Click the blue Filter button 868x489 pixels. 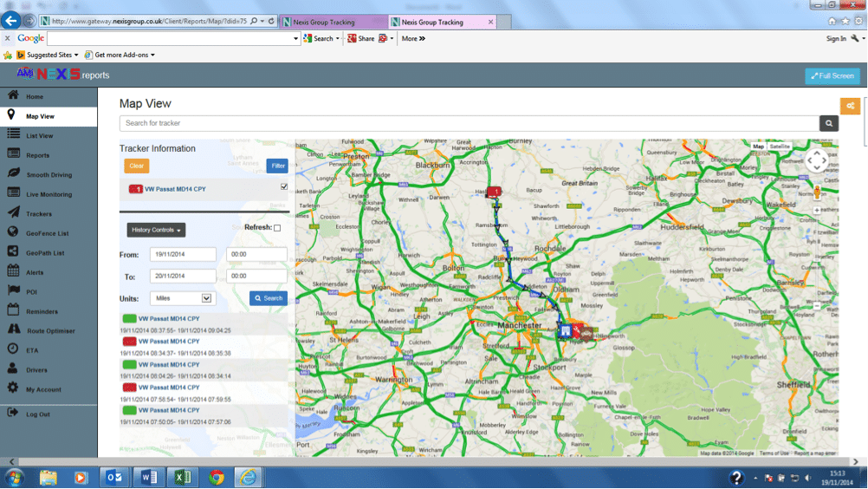click(277, 166)
